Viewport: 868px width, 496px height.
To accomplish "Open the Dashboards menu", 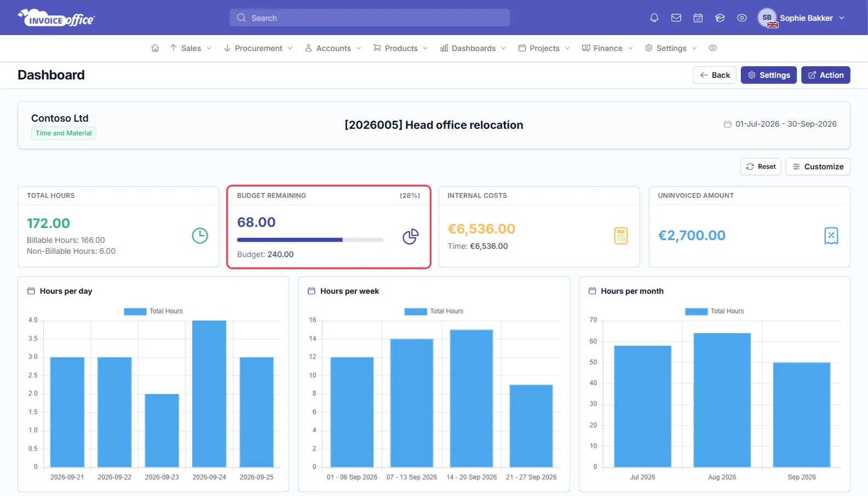I will [x=473, y=48].
